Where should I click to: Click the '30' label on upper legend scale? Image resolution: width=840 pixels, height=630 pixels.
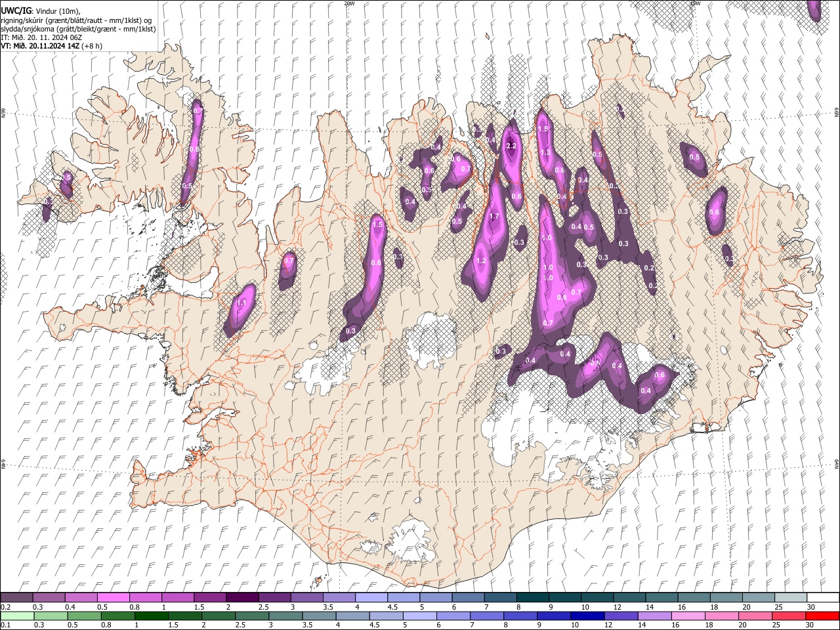click(810, 607)
